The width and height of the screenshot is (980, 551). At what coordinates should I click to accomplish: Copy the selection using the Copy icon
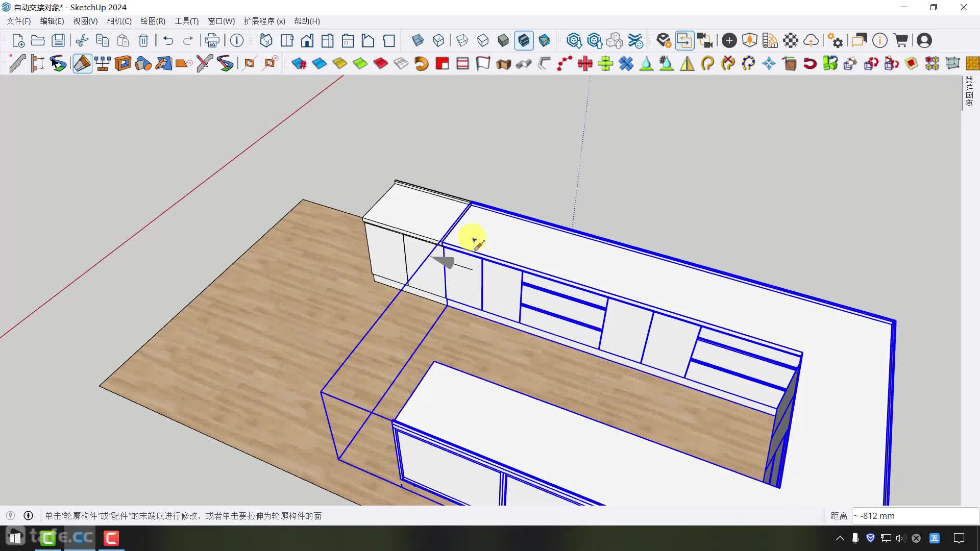pos(103,40)
